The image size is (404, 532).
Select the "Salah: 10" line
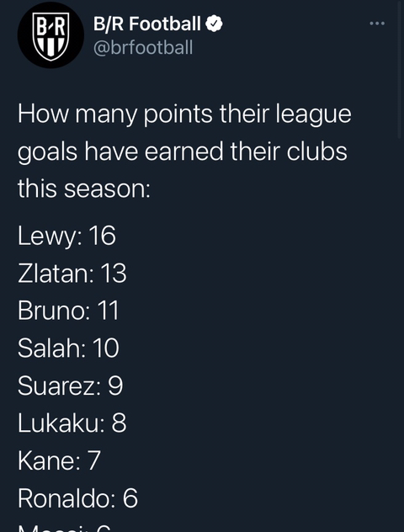tap(68, 348)
